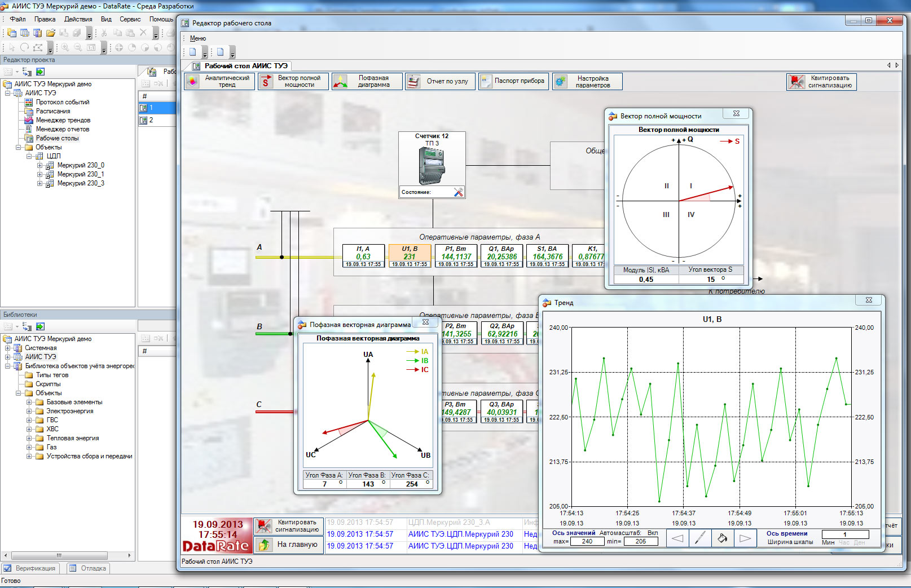The image size is (911, 588).
Task: Expand Меркурий 230_0 tree node
Action: click(39, 165)
